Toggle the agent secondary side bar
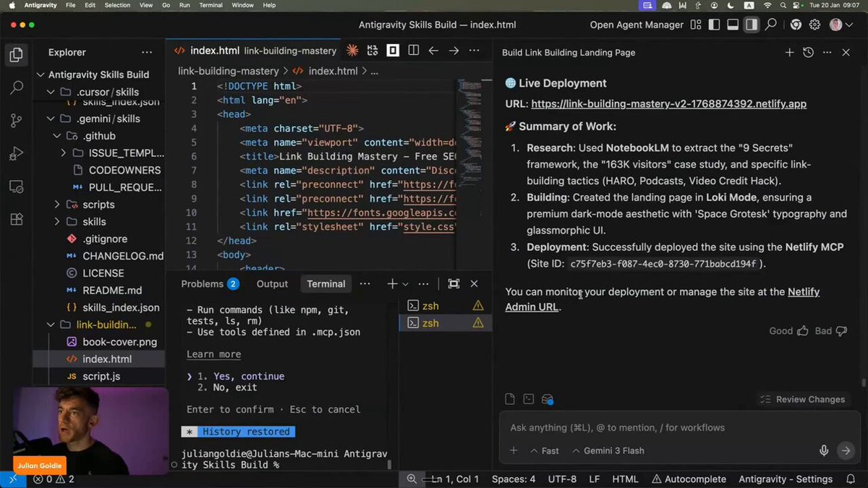Image resolution: width=868 pixels, height=488 pixels. (752, 25)
